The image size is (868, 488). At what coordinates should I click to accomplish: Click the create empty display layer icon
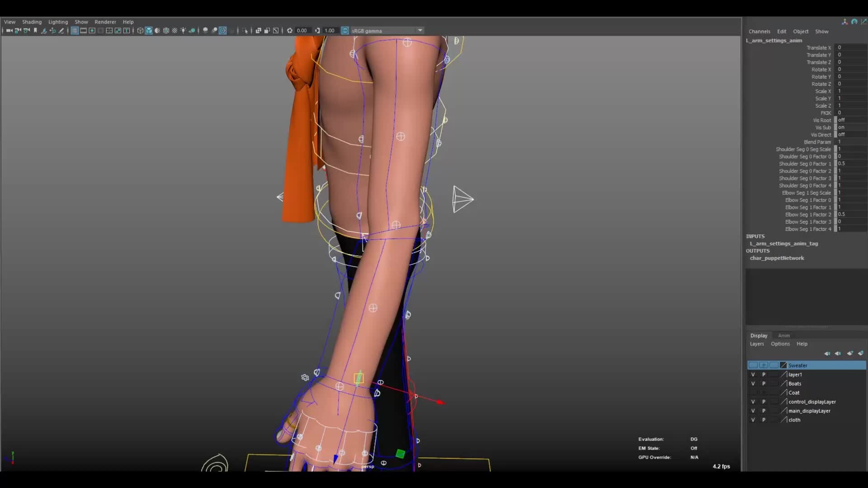850,354
